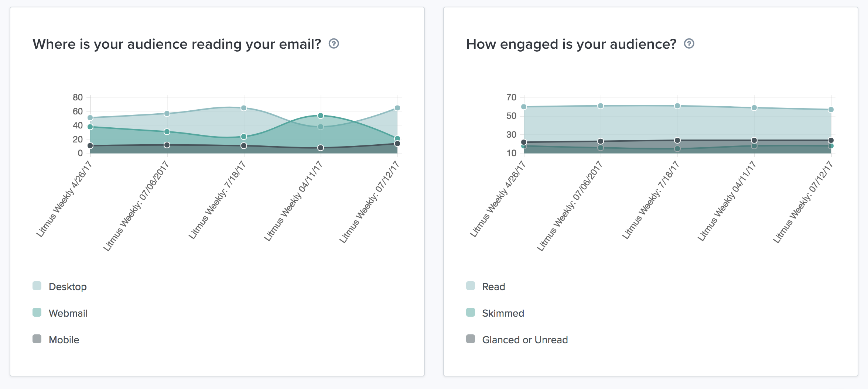Screen dimensions: 868x389
Task: Select Desktop data point at 07/12/17
Action: pyautogui.click(x=397, y=108)
